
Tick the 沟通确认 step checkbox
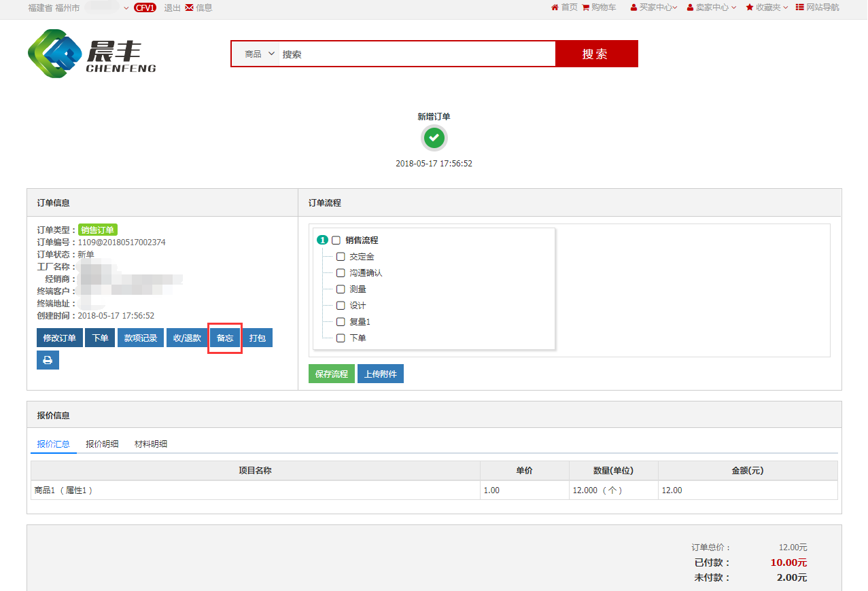coord(341,273)
